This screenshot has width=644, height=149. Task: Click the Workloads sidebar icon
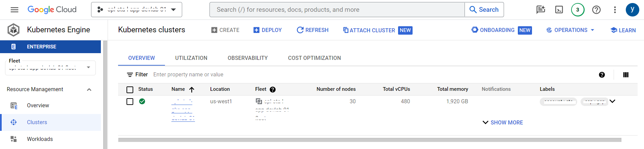click(x=14, y=139)
